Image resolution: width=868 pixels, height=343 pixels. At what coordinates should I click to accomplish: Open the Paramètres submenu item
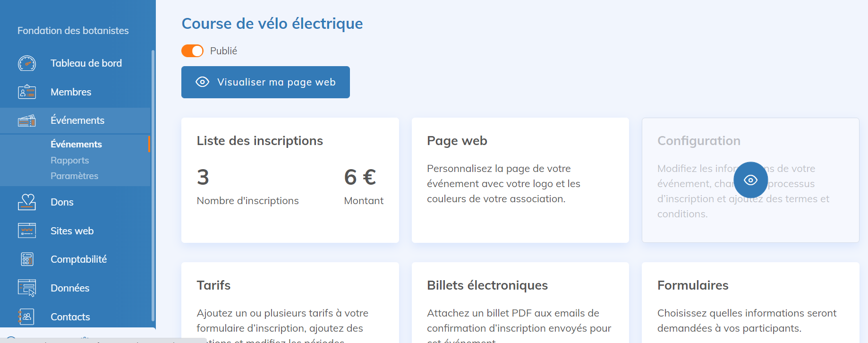coord(75,176)
